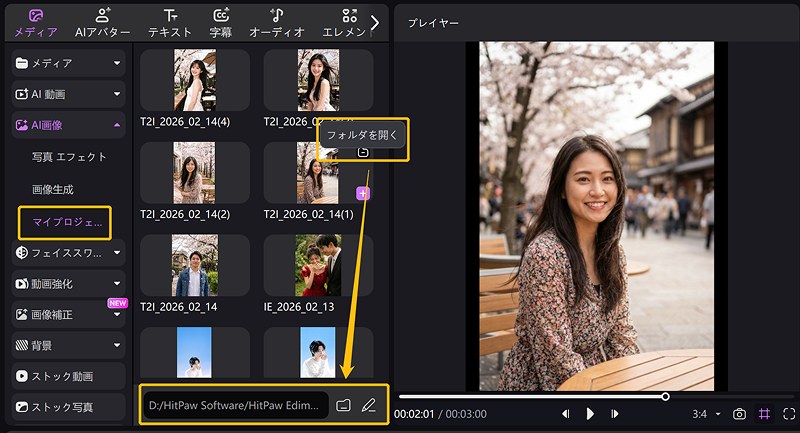
Task: Show more tabs with right arrow
Action: coord(375,21)
